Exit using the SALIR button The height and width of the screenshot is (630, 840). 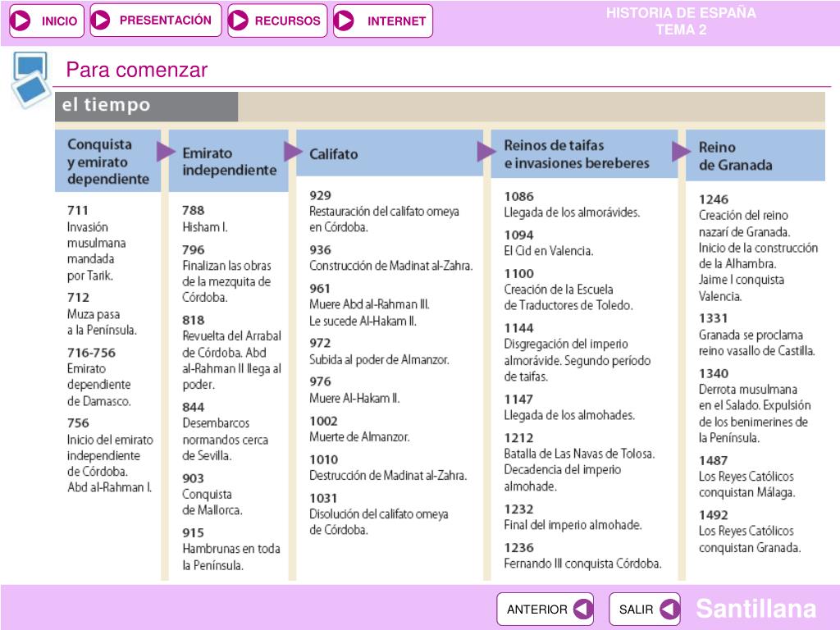pos(645,609)
